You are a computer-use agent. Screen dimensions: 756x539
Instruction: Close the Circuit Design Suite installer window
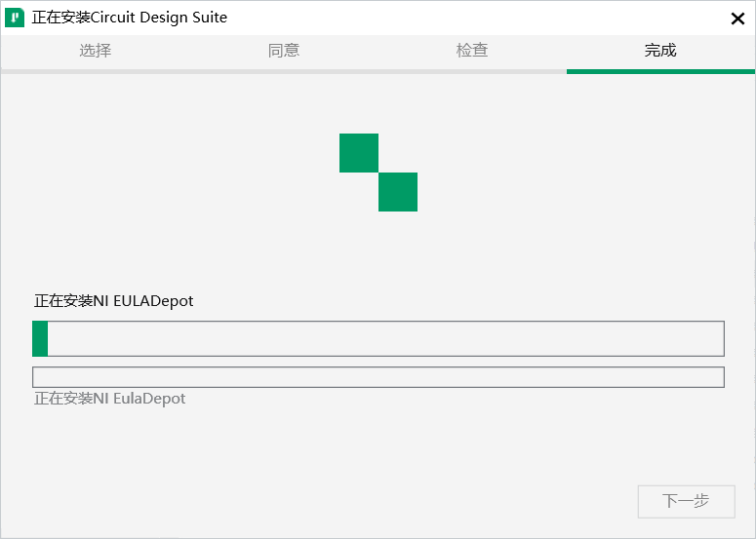click(x=737, y=19)
